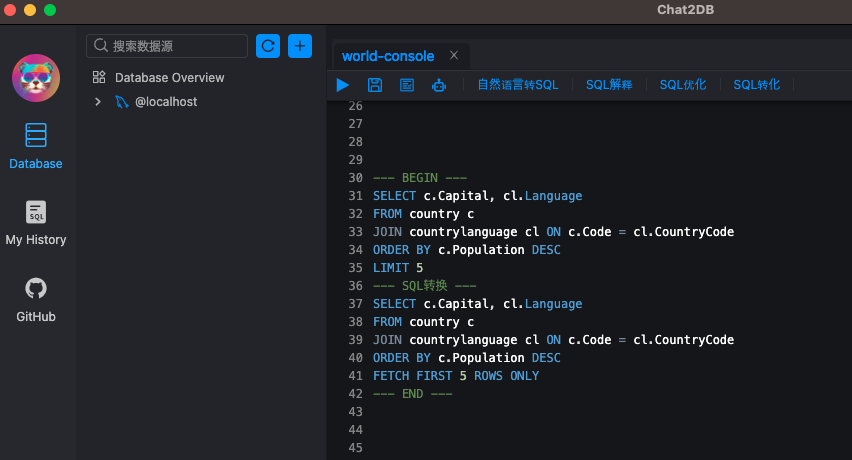Screen dimensions: 852x460
Task: Expand the @localhost connection tree
Action: click(98, 102)
